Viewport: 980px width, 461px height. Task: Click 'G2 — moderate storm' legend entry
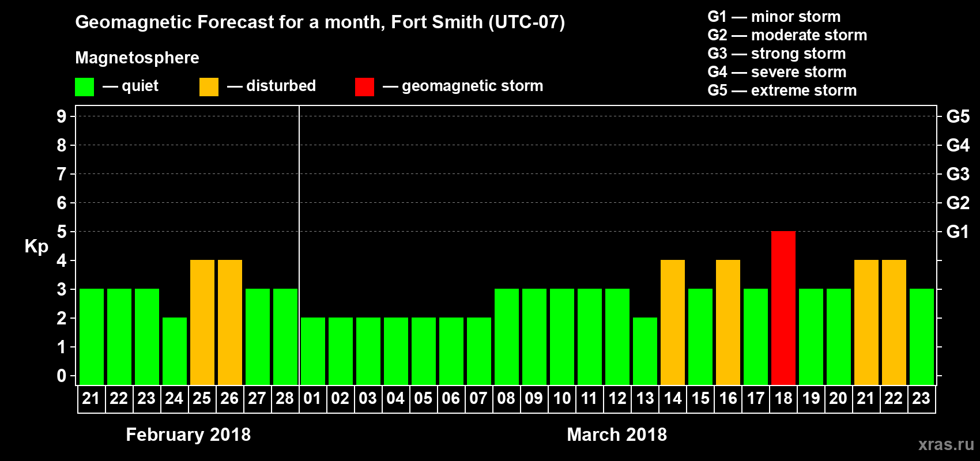coord(787,35)
